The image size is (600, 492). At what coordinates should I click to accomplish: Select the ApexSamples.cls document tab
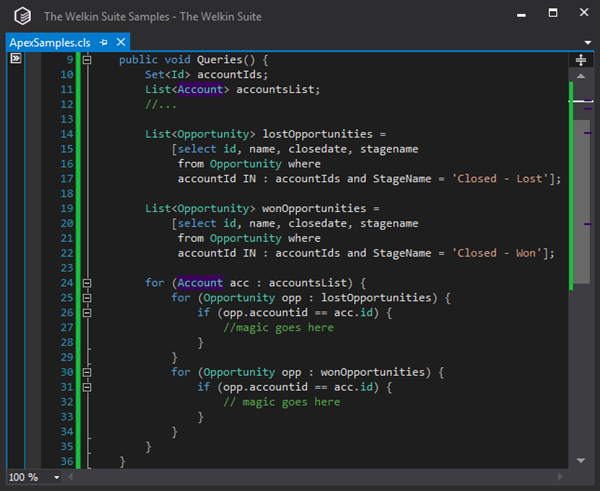pyautogui.click(x=48, y=42)
